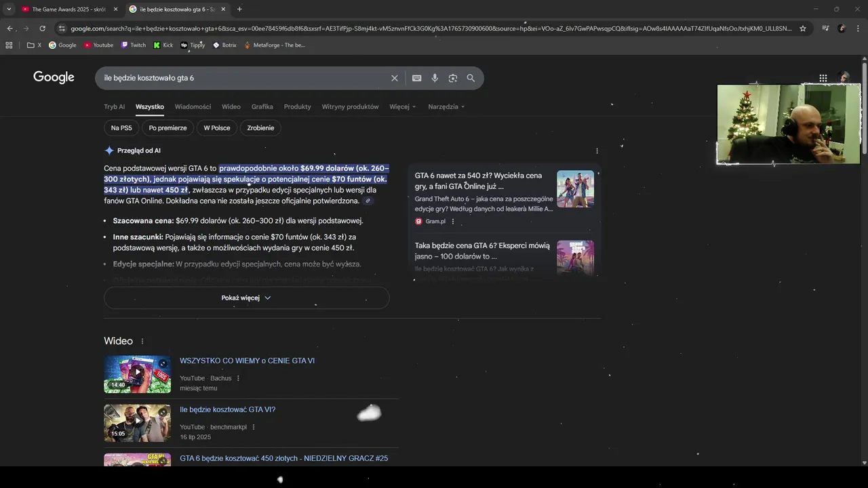This screenshot has width=868, height=488.
Task: Select the Witryny produktów tab
Action: [350, 106]
